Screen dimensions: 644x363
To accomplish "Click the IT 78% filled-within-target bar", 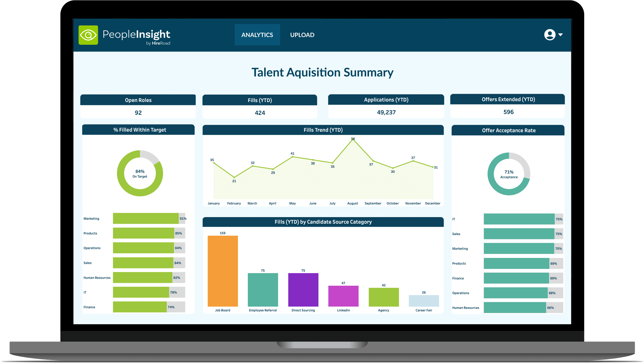I will click(x=141, y=292).
